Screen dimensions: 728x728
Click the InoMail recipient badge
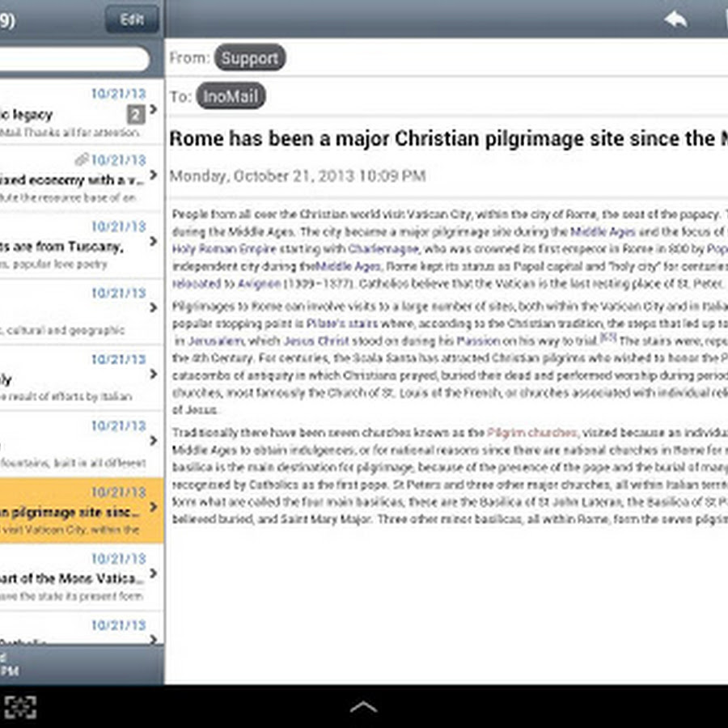tap(232, 96)
